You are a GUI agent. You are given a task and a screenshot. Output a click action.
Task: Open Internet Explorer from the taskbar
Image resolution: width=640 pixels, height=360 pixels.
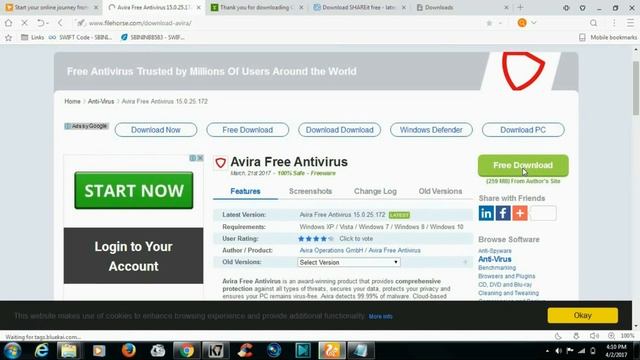41,351
